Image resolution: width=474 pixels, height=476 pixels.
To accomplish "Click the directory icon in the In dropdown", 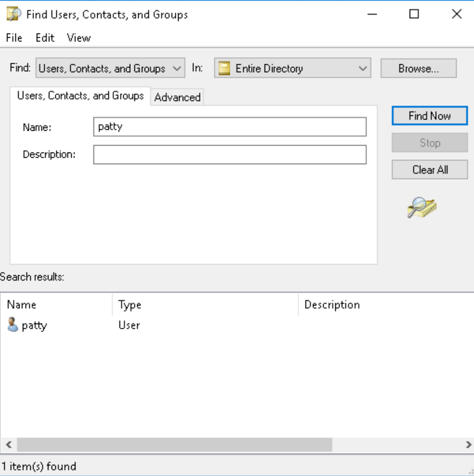I will coord(224,68).
